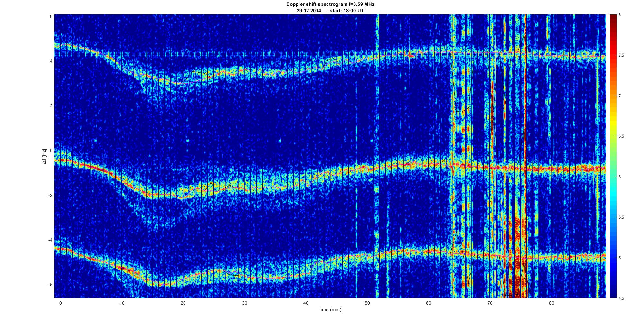Click the cyan middle section of the colorbar
The image size is (644, 320).
613,193
